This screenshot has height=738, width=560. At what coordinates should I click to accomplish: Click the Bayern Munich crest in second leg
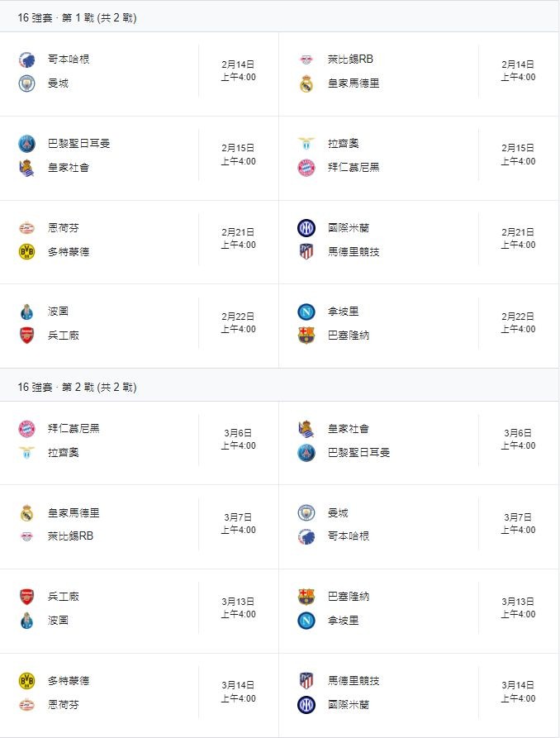[x=27, y=429]
